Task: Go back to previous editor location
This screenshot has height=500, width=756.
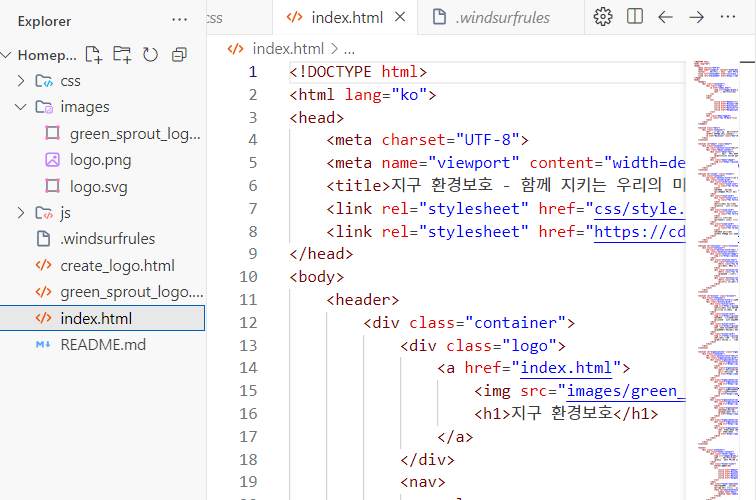Action: click(x=665, y=17)
